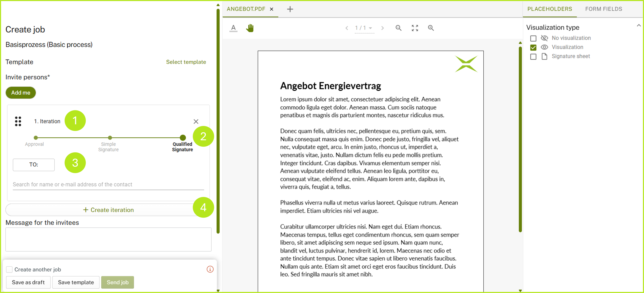Add a new document with plus icon
The image size is (644, 293).
click(x=290, y=9)
